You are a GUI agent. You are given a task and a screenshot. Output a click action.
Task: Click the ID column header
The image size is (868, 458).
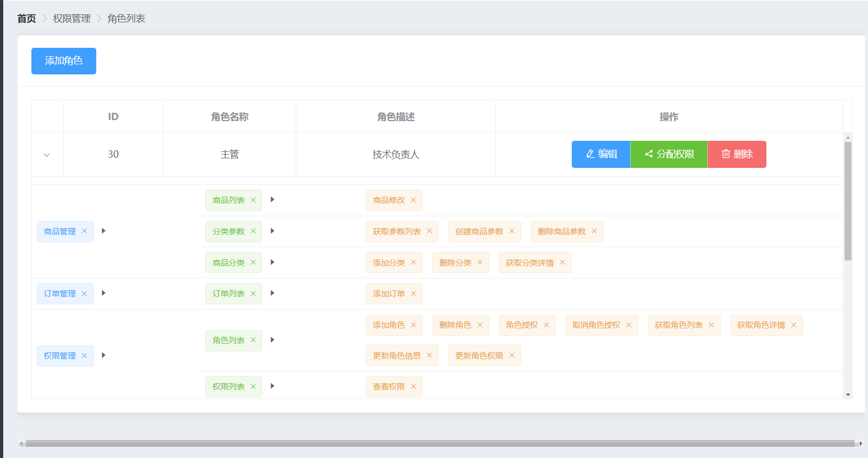point(113,117)
